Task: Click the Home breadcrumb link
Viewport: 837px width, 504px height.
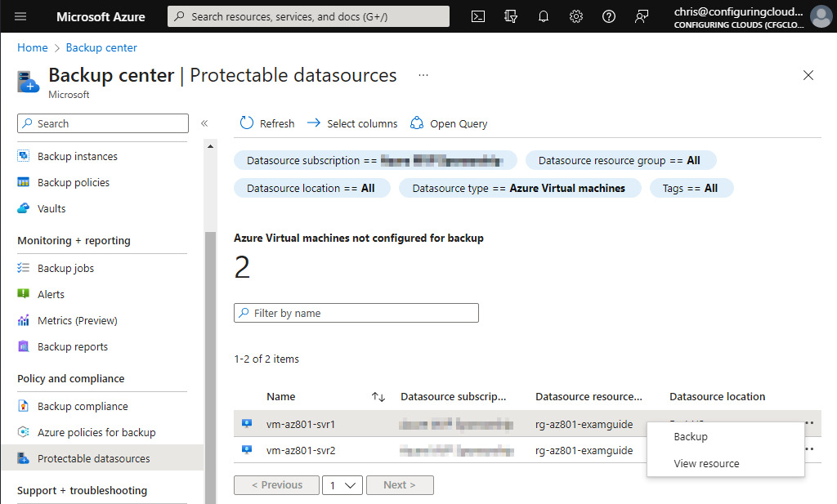Action: pos(33,47)
